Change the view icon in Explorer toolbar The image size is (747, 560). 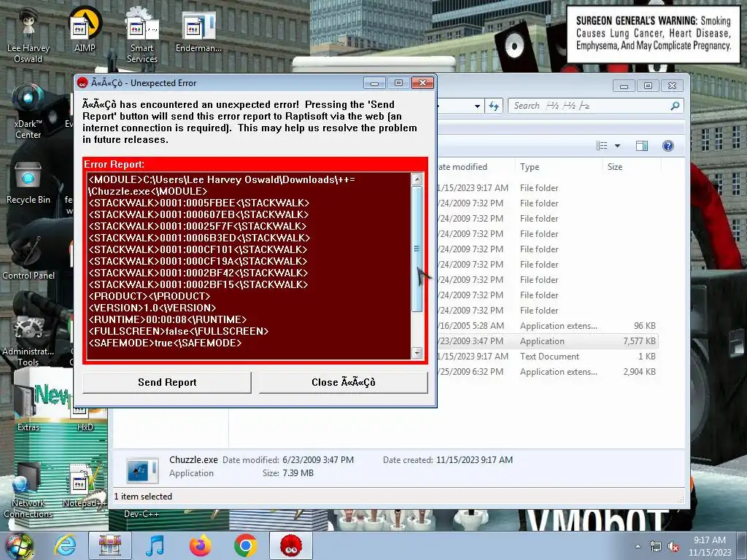[602, 146]
